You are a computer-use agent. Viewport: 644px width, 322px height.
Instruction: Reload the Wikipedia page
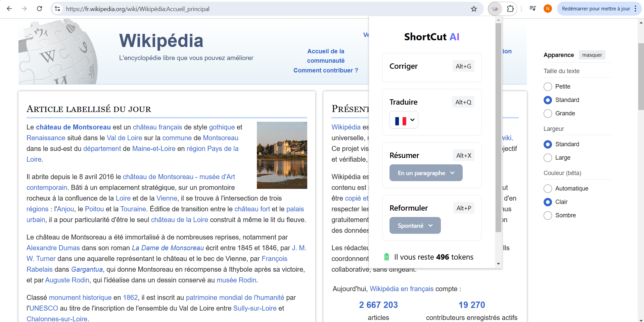pos(39,9)
